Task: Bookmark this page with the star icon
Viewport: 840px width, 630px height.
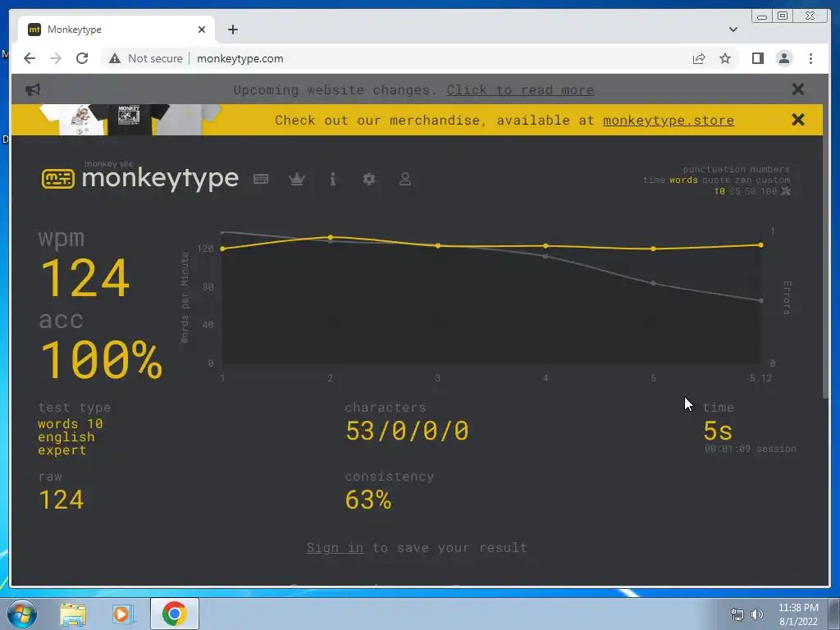Action: coord(725,58)
